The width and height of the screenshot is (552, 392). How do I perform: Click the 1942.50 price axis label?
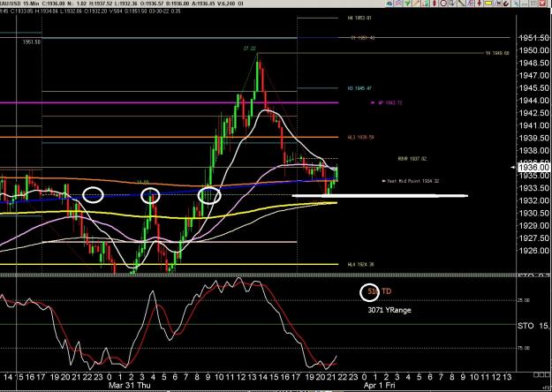click(534, 113)
